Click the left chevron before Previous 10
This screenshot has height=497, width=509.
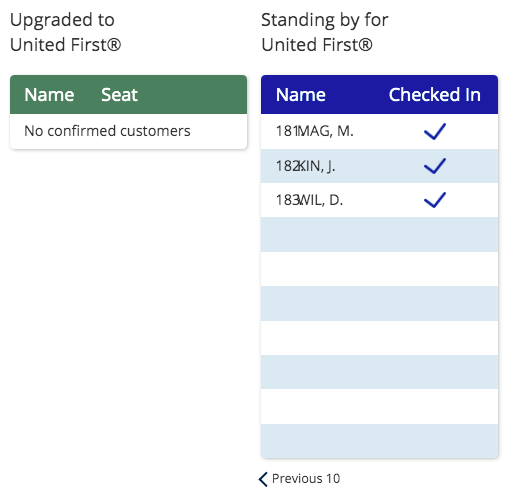coord(263,479)
